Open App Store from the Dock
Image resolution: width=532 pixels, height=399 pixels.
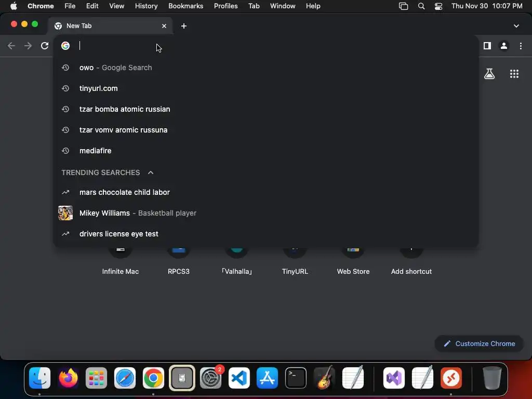268,378
